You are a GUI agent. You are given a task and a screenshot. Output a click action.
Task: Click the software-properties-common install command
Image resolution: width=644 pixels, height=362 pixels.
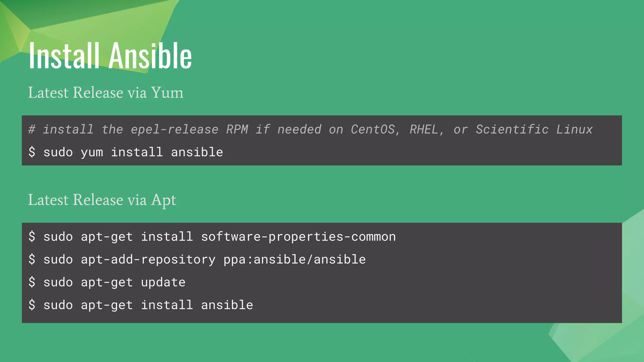click(x=212, y=237)
